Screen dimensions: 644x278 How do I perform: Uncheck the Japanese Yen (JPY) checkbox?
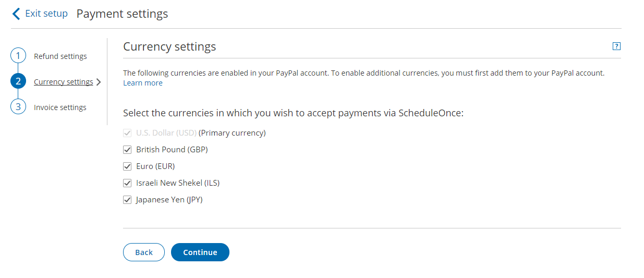click(127, 200)
